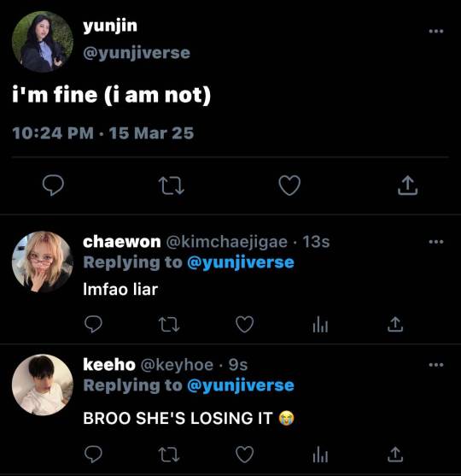The width and height of the screenshot is (461, 476).
Task: Share keeho's reply
Action: point(395,454)
